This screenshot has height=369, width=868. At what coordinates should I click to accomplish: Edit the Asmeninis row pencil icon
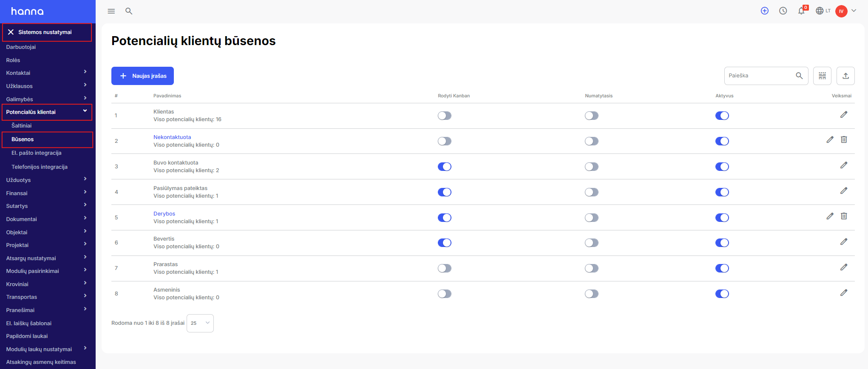844,293
